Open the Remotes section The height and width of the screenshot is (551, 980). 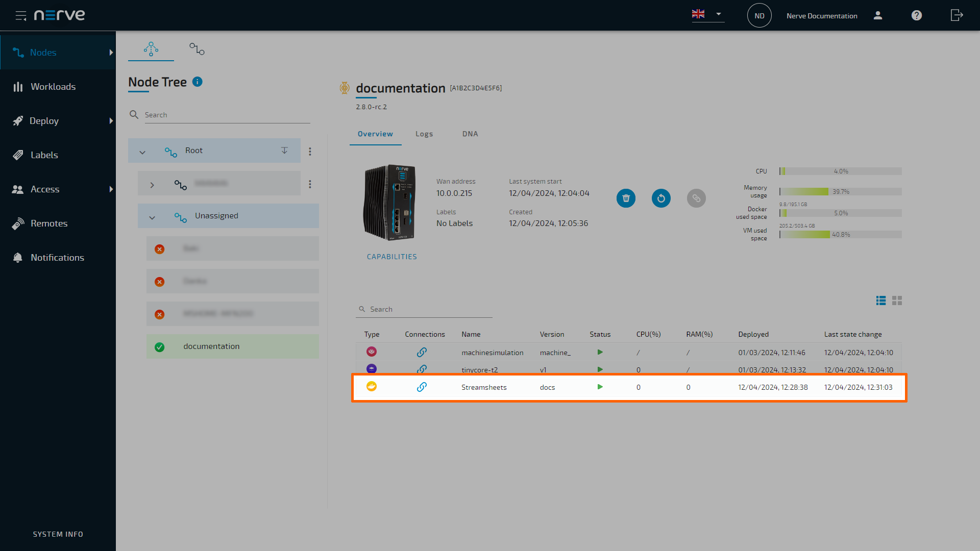coord(49,223)
